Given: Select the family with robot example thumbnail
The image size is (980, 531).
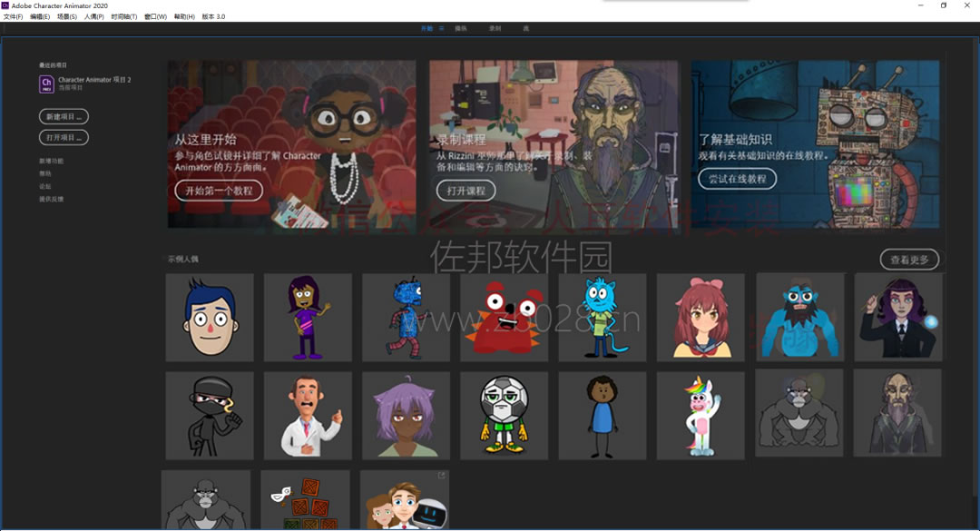Looking at the screenshot, I should pyautogui.click(x=405, y=500).
